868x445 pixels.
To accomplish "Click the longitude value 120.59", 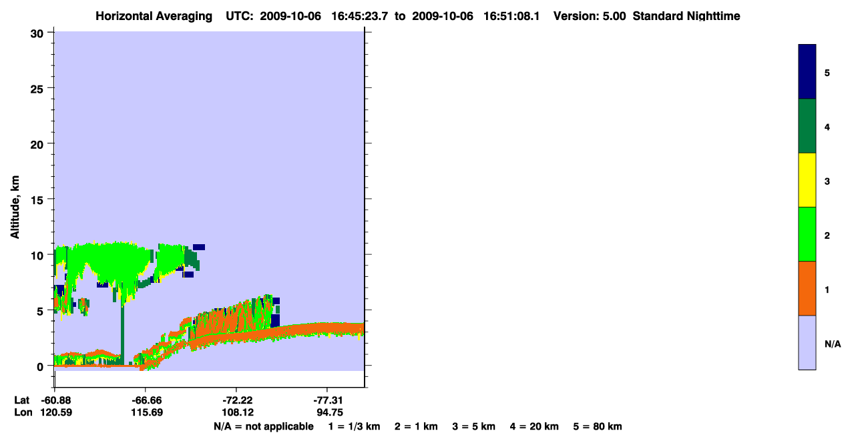I will coord(55,412).
